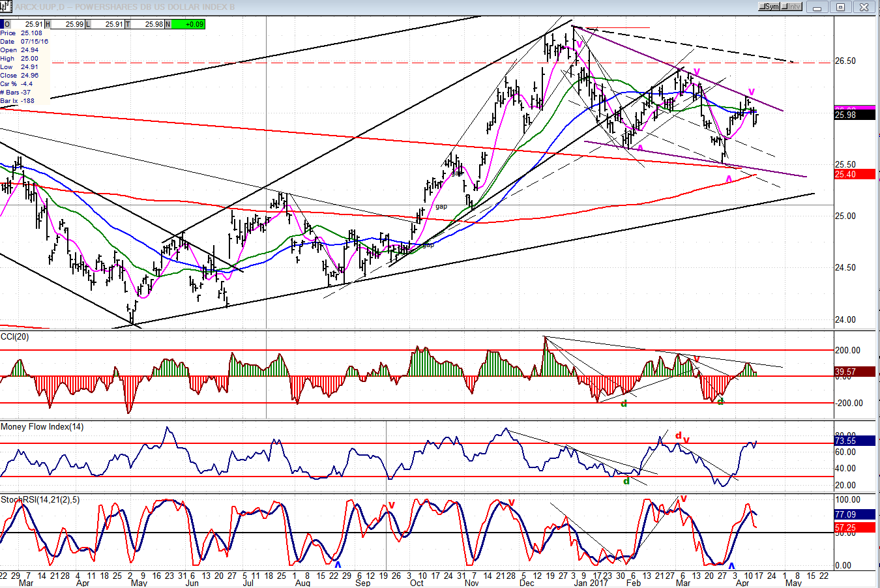Click the StochRSI(14,21(2),5) indicator label
Screen dimensions: 880x588
pyautogui.click(x=40, y=500)
